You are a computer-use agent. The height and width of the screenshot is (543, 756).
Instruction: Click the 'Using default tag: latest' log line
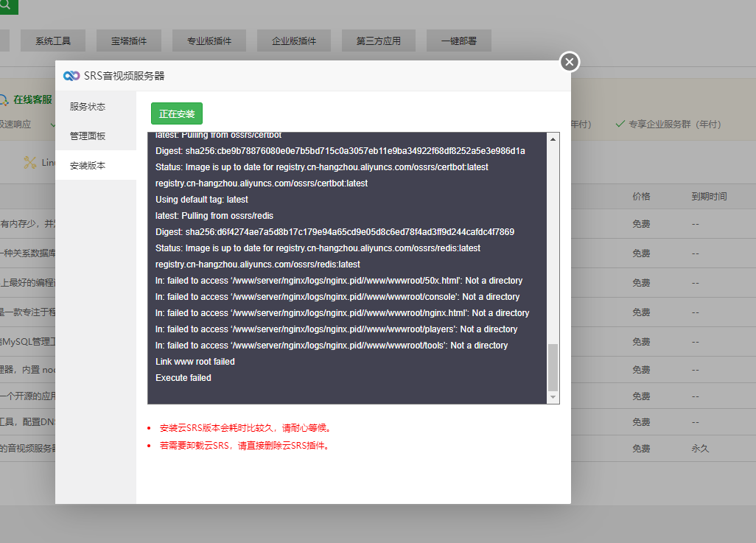point(202,200)
